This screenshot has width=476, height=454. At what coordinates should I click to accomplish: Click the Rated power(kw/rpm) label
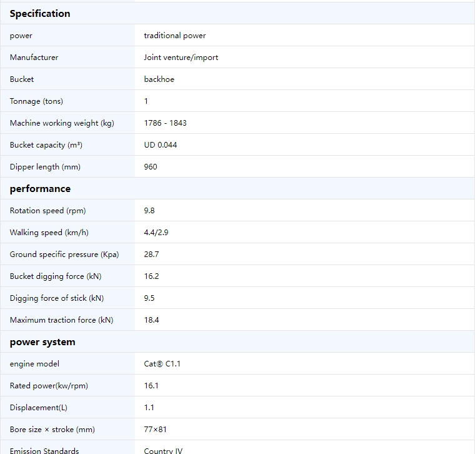coord(49,385)
